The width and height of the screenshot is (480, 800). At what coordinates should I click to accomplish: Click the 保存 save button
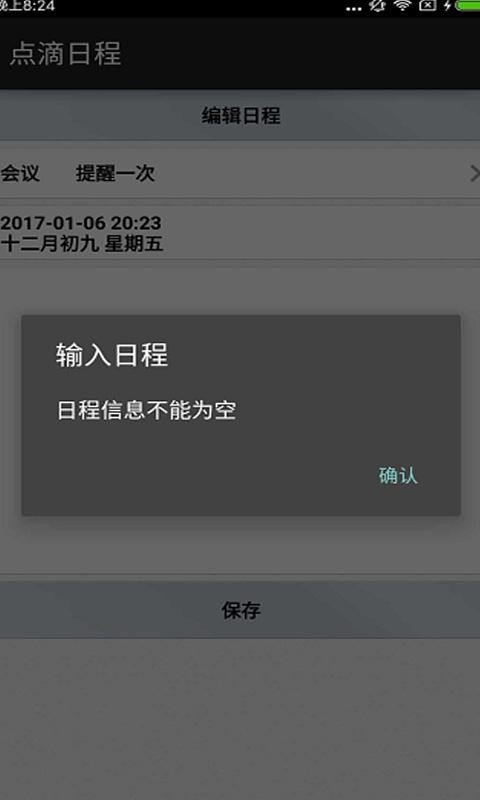(x=240, y=610)
